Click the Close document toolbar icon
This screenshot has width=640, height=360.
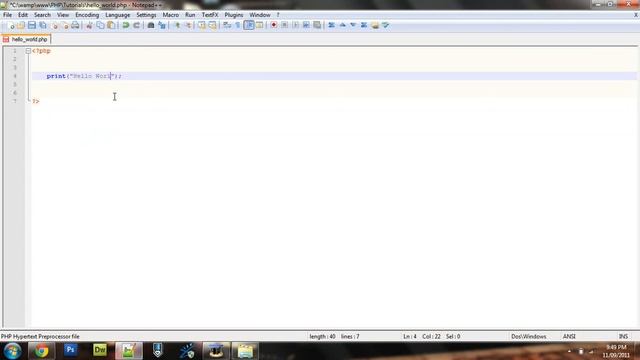(x=54, y=25)
